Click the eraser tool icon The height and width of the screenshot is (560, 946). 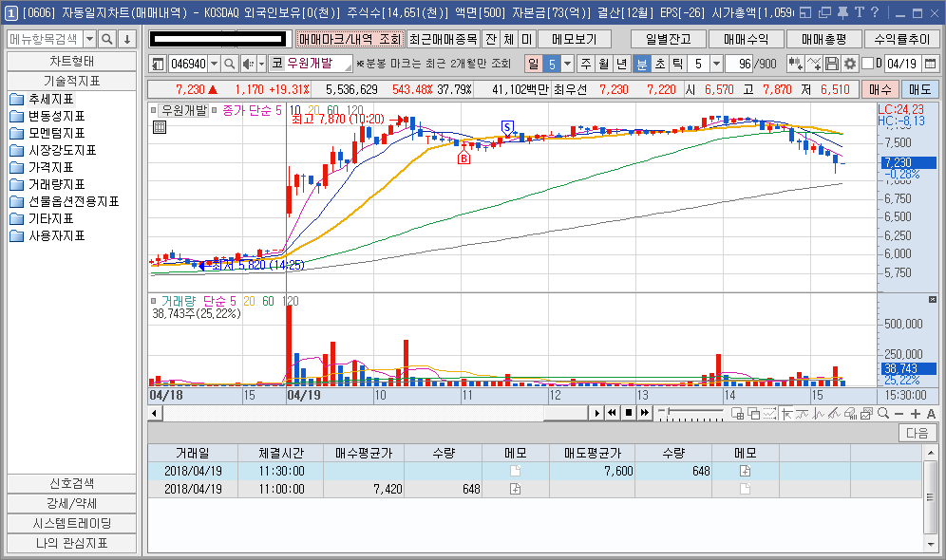pos(851,414)
